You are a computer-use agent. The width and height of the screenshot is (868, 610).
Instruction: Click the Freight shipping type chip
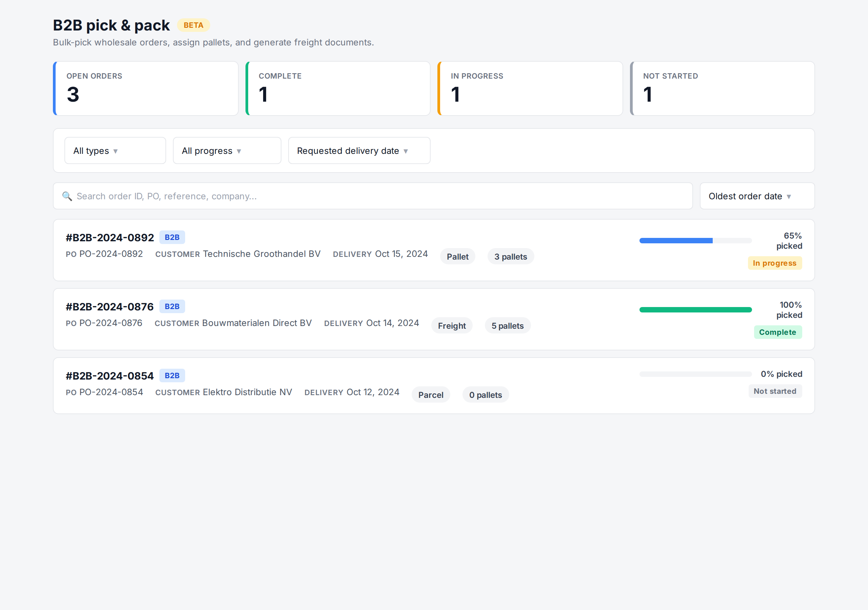tap(452, 326)
